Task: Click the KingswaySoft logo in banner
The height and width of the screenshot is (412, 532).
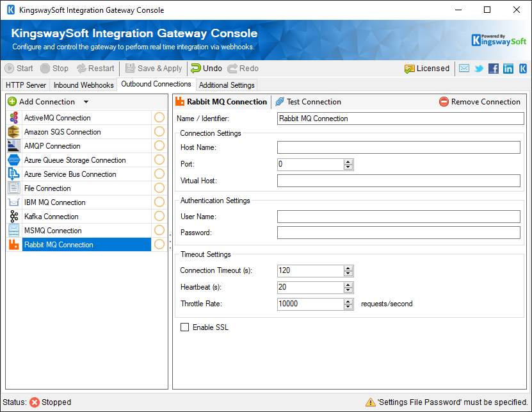Action: 499,40
